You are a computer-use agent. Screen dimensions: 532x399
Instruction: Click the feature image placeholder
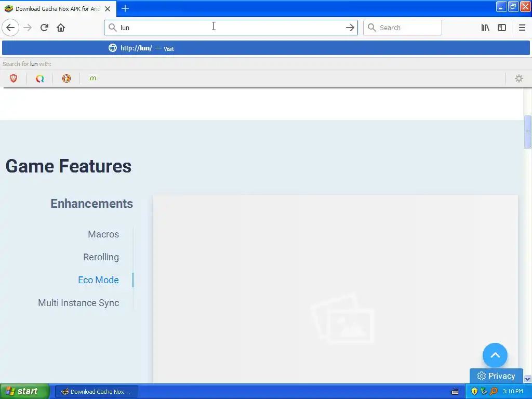(x=335, y=289)
